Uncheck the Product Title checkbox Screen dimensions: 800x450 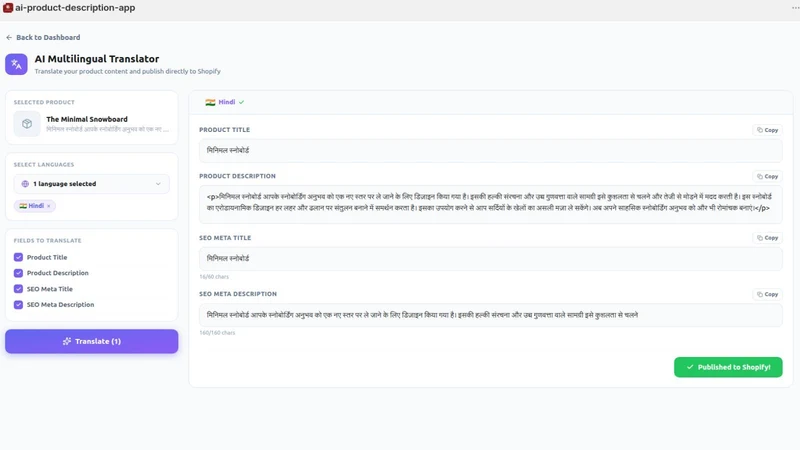tap(18, 257)
